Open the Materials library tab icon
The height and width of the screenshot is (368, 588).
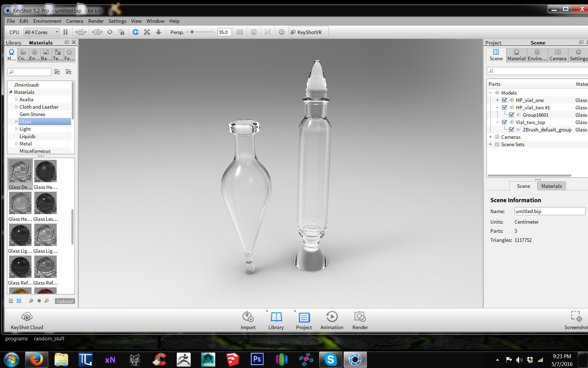(x=12, y=55)
